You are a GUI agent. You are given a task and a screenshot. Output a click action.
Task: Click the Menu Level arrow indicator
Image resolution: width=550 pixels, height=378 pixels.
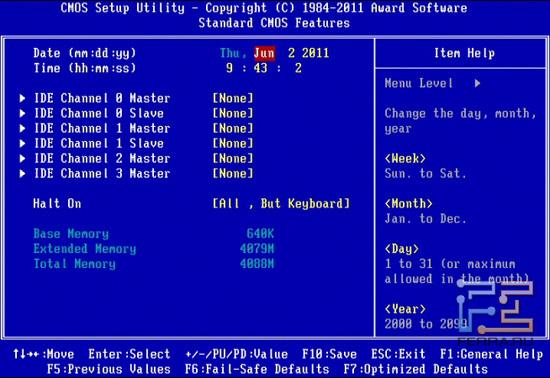pyautogui.click(x=477, y=83)
